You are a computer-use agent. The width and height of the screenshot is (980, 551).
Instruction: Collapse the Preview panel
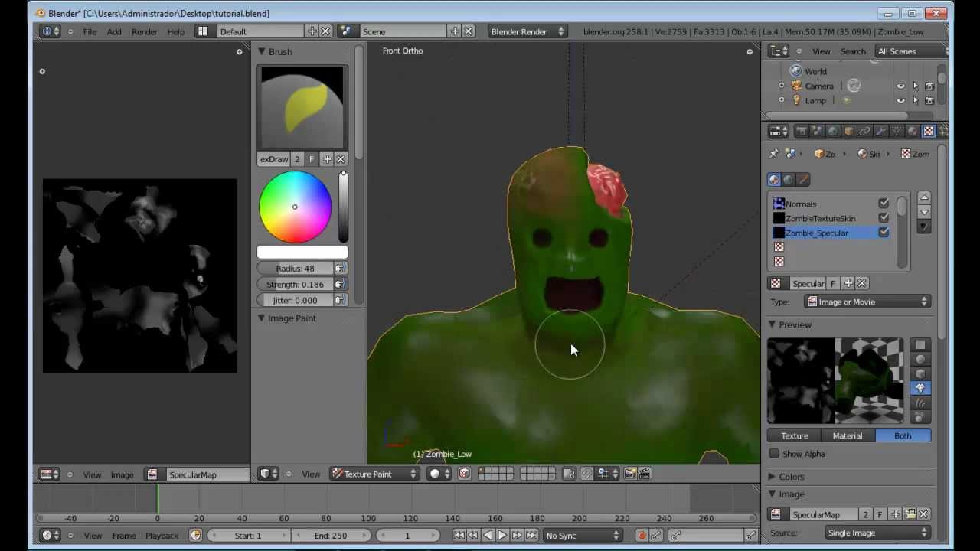click(x=772, y=324)
